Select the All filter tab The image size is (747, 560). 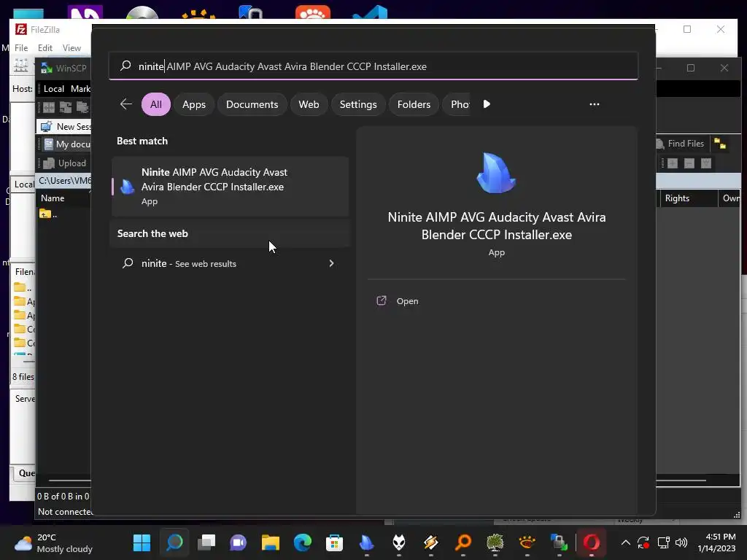(156, 104)
